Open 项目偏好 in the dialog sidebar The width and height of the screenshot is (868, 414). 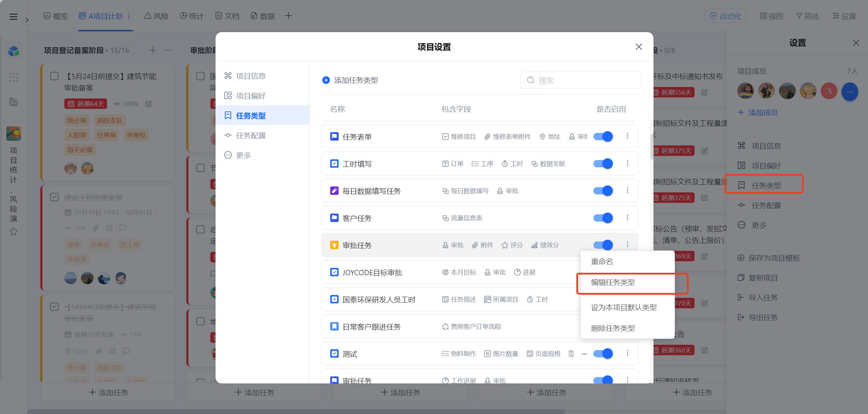point(262,96)
